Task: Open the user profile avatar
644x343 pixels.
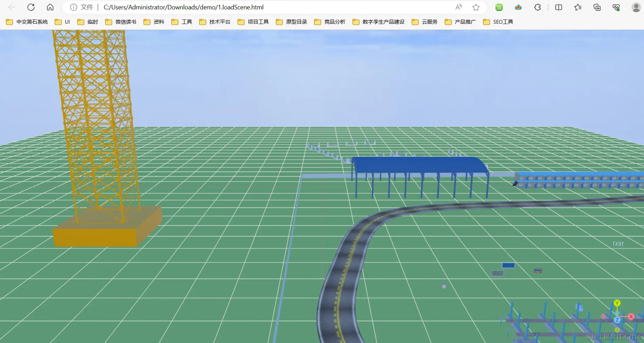Action: tap(636, 7)
